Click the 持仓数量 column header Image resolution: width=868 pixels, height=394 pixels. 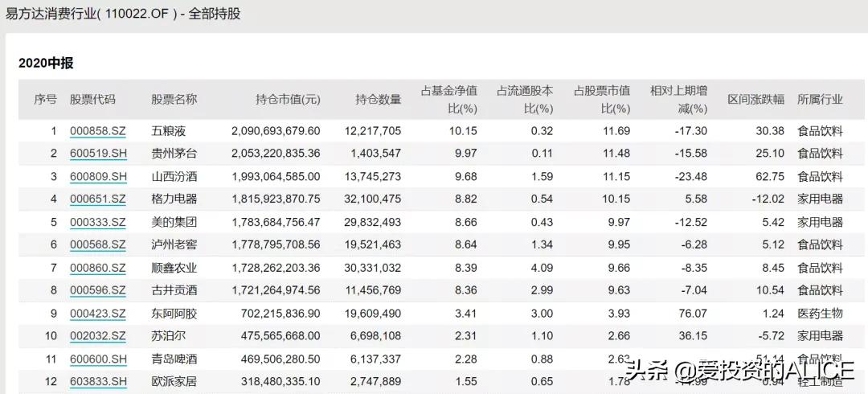(378, 100)
